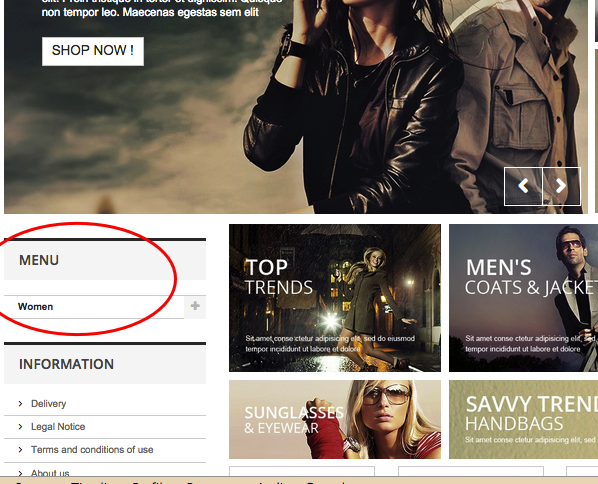Open the Men's Coats & Jackets banner
Image resolution: width=598 pixels, height=484 pixels.
523,298
